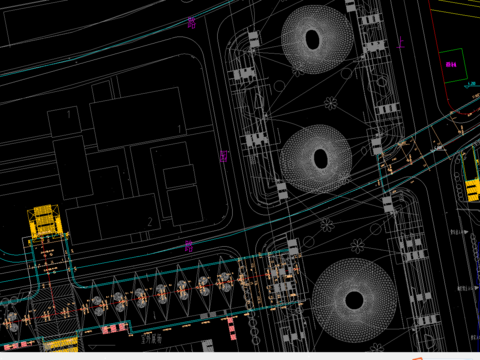
Task: Click the pink hatched block at lower left
Action: (x=114, y=328)
